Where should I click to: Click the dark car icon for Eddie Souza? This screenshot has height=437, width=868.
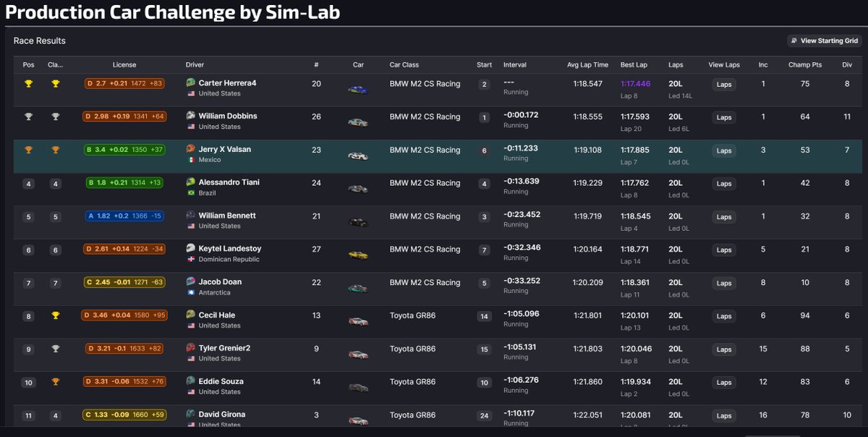tap(358, 388)
